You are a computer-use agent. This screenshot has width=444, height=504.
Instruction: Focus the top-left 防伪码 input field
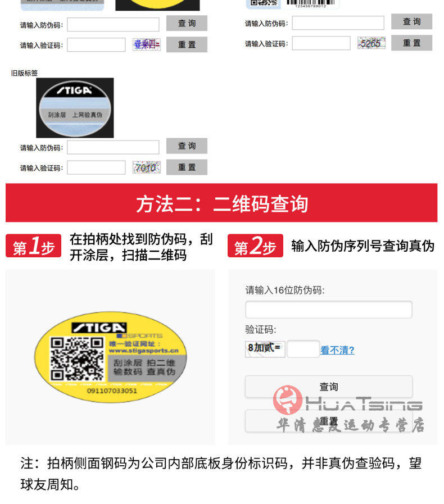click(113, 25)
